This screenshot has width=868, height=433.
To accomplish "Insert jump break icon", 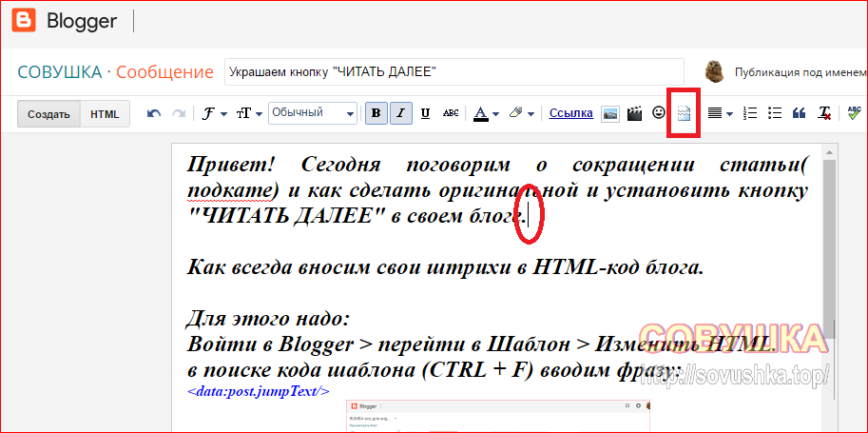I will pos(685,114).
